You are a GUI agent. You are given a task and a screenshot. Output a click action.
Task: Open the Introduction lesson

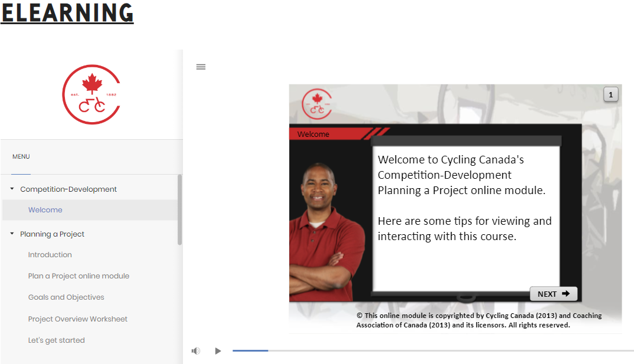pos(50,254)
